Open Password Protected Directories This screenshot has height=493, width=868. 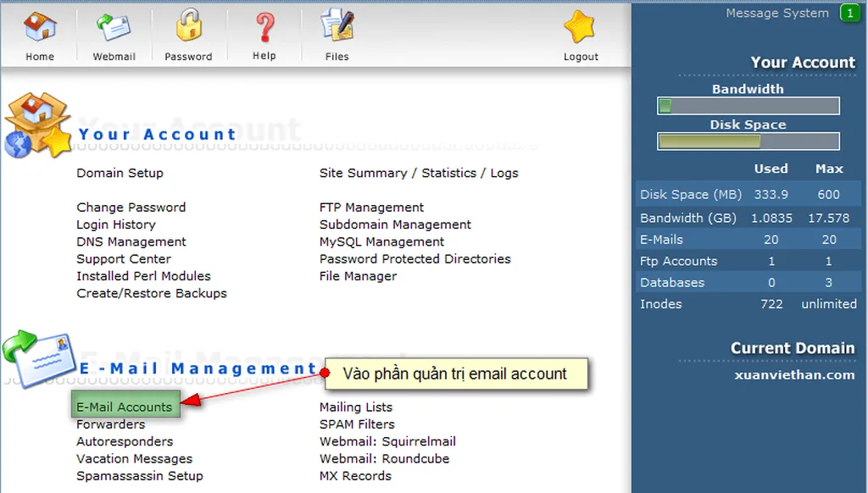415,259
